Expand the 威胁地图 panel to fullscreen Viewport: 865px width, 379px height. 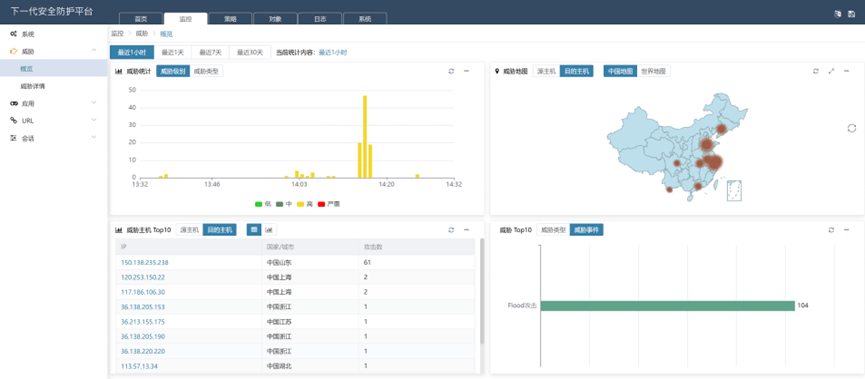pos(831,71)
